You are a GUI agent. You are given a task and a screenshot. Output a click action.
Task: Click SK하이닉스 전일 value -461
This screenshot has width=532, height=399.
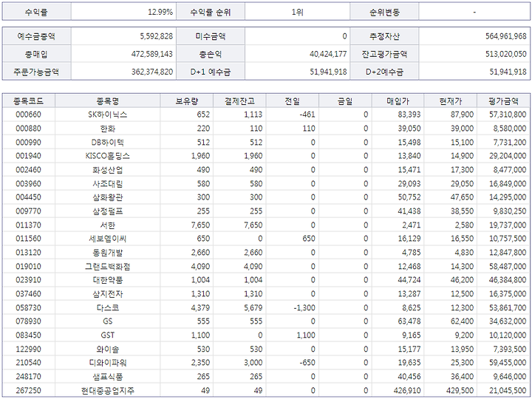pos(307,115)
